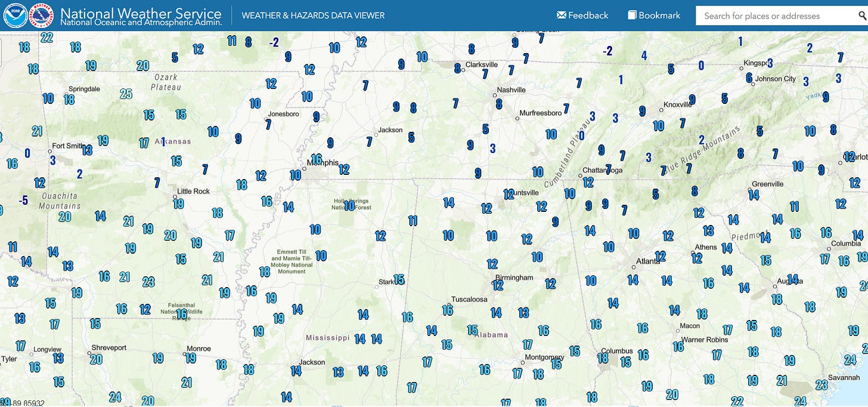The image size is (868, 407).
Task: Select the Fort Smith city label
Action: tap(69, 146)
